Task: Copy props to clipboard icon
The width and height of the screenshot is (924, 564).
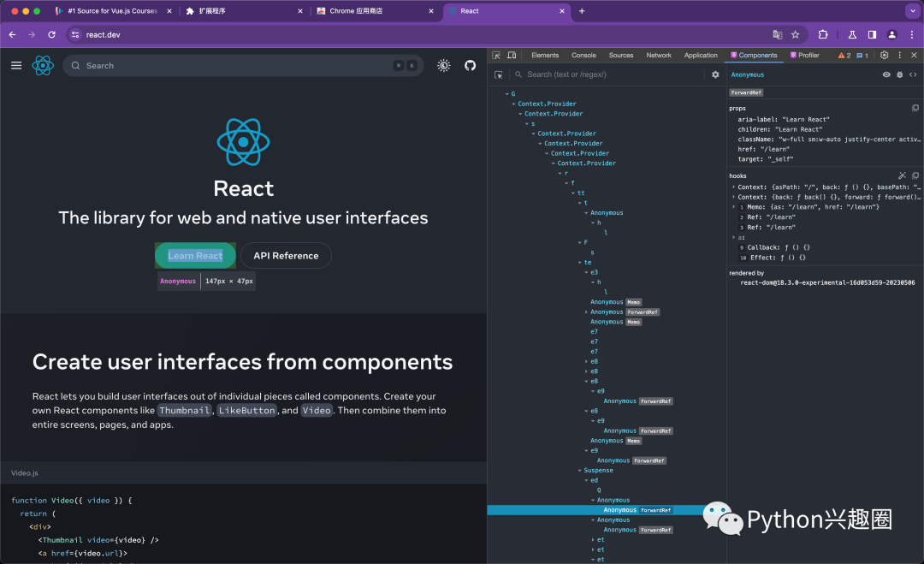Action: click(915, 108)
